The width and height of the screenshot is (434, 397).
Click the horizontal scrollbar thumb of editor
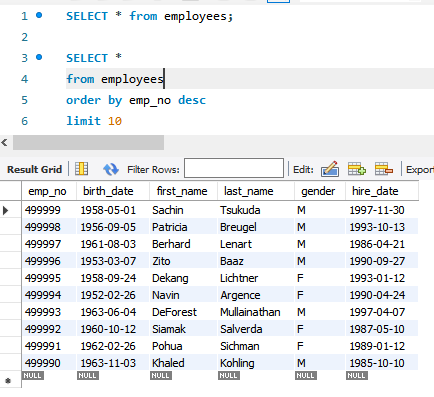[x=88, y=143]
